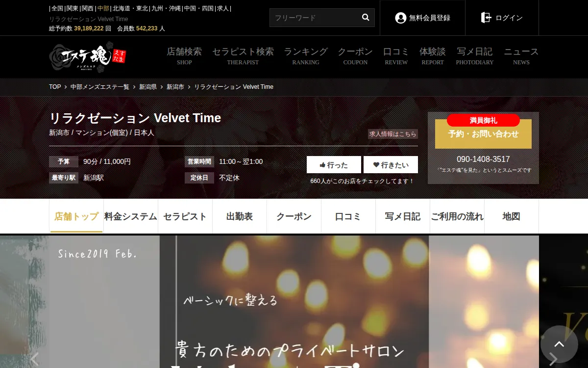
Task: Click the member registration avatar icon
Action: point(400,18)
